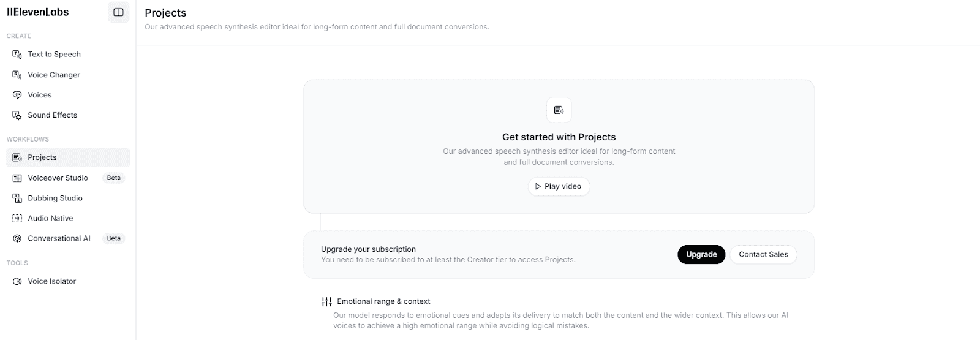The image size is (980, 340).
Task: Click the Voice Isolator sidebar icon
Action: coord(17,282)
